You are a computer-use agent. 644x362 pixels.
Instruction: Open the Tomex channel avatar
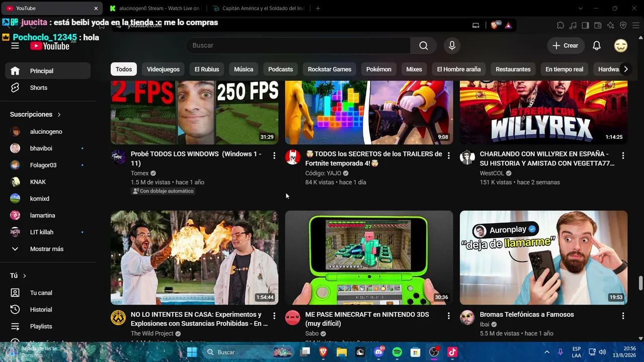coord(118,157)
